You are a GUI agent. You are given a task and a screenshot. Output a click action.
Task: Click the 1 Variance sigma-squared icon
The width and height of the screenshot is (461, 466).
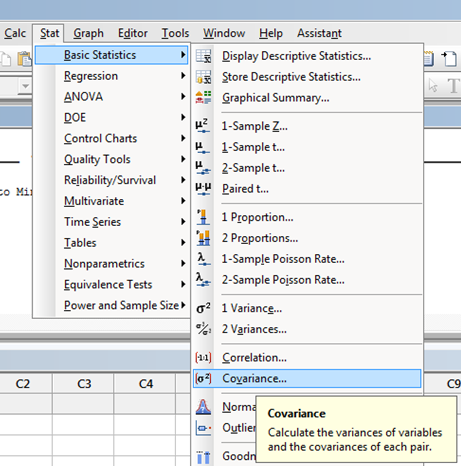coord(203,308)
